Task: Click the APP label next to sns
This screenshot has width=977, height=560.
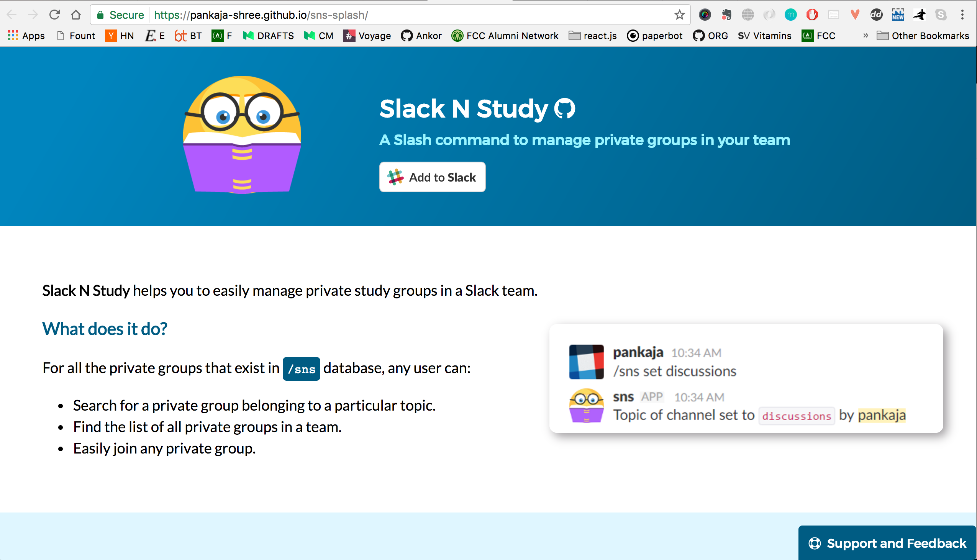Action: pos(652,396)
